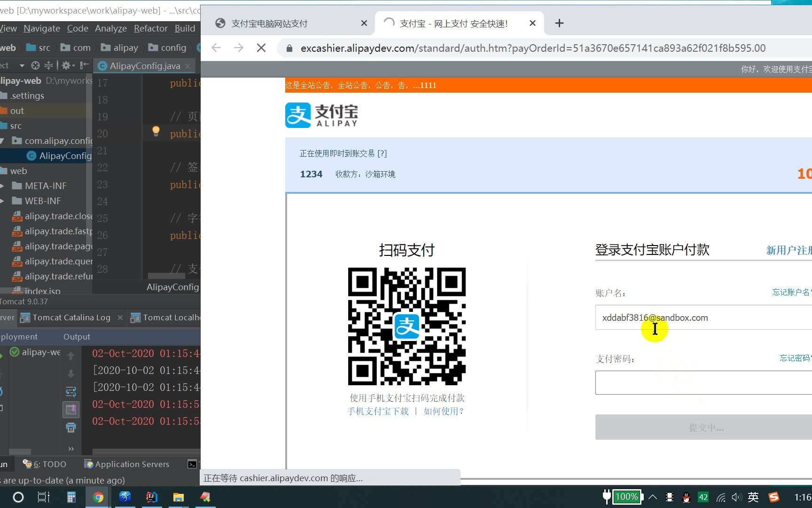
Task: Expand hidden tray icons with the chevron
Action: (653, 496)
